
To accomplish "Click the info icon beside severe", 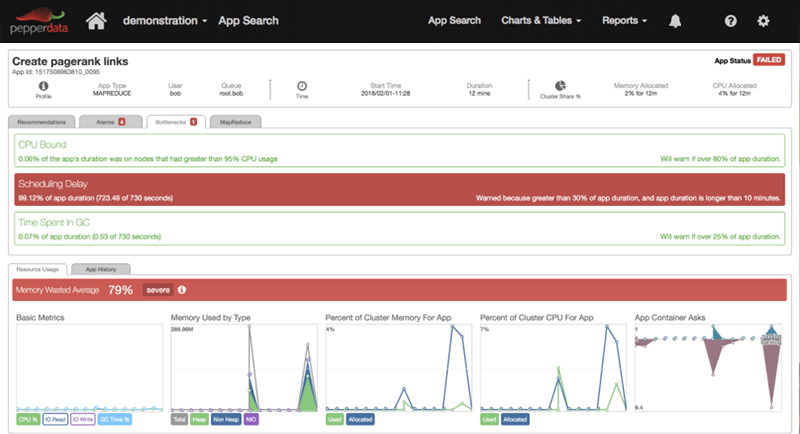I will coord(182,290).
